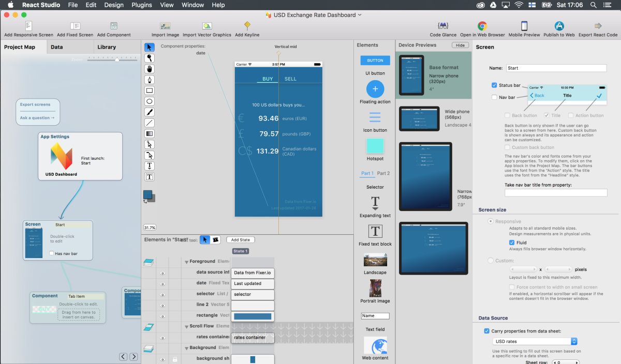
Task: Click the Mobile Preview toolbar icon
Action: click(524, 26)
